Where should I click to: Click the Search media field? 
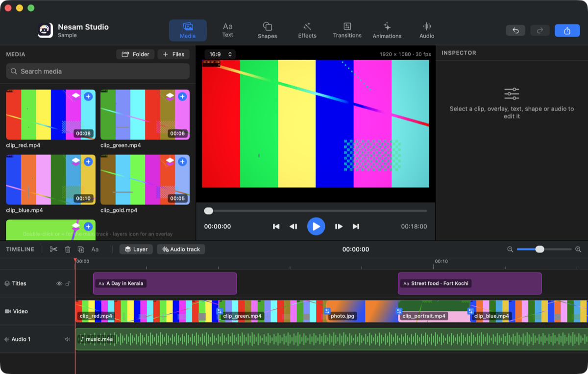tap(98, 71)
